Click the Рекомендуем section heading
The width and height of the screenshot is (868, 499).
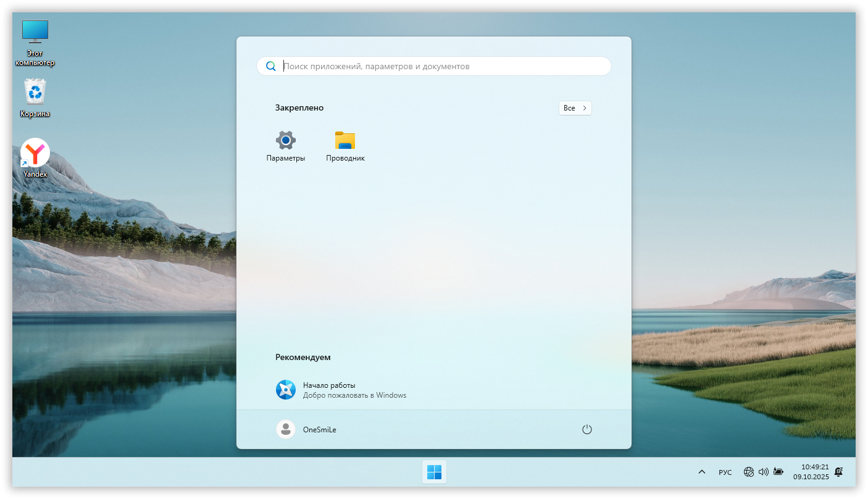tap(303, 357)
